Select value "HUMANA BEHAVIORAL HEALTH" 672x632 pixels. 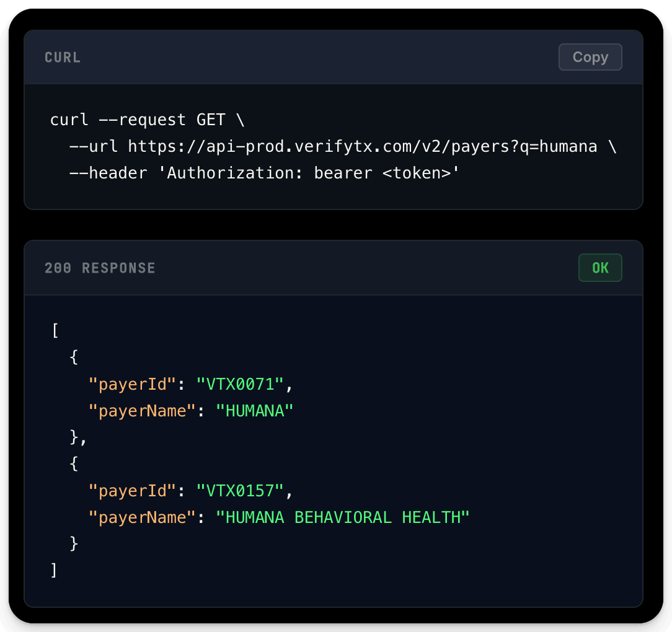343,517
